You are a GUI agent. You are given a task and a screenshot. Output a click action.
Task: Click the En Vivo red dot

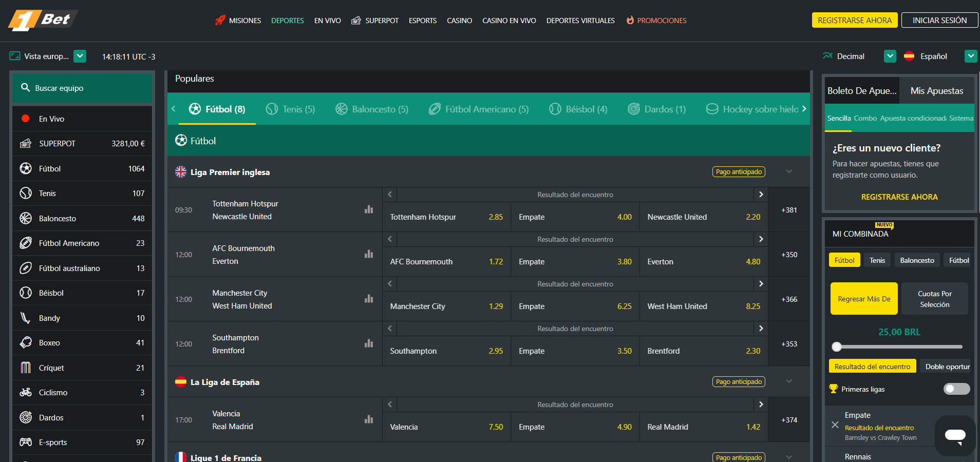[25, 119]
